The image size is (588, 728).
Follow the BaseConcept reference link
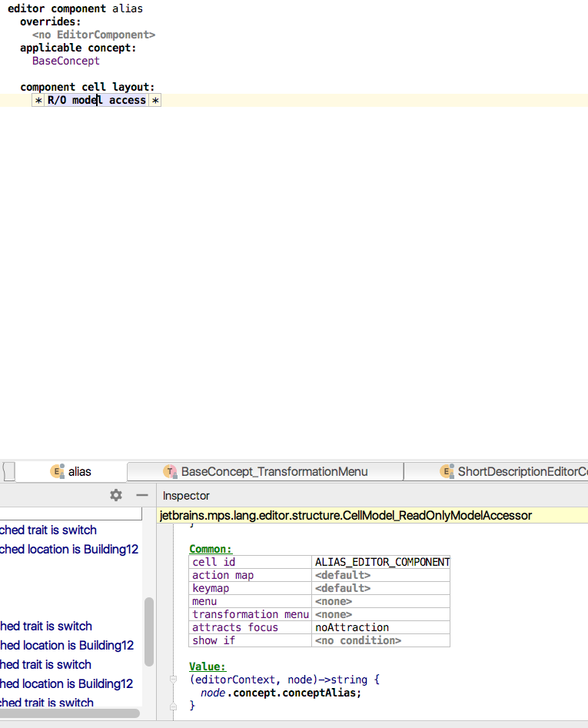click(x=65, y=61)
